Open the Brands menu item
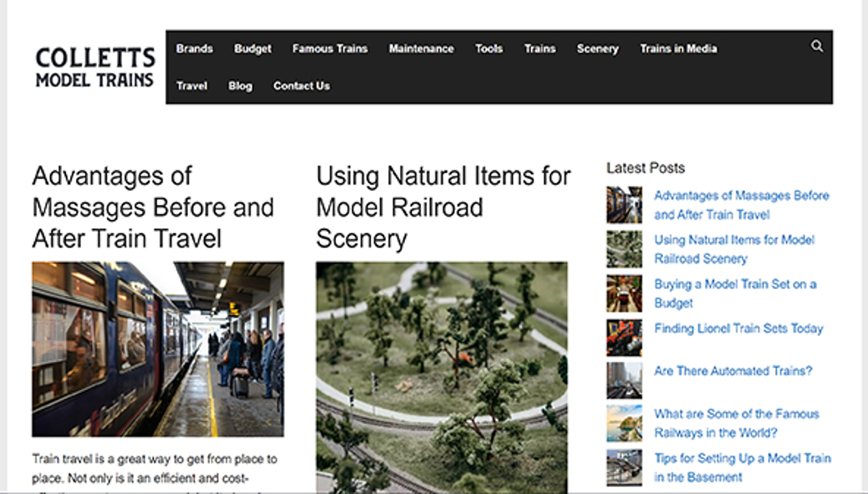This screenshot has height=494, width=868. pyautogui.click(x=194, y=49)
